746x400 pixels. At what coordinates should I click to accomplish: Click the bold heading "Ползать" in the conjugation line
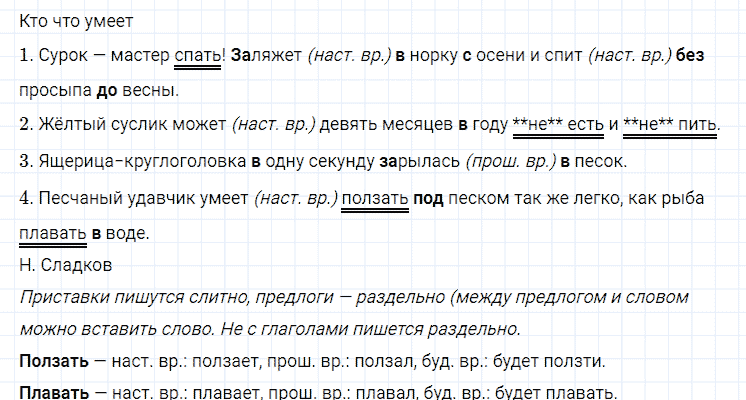(x=50, y=360)
